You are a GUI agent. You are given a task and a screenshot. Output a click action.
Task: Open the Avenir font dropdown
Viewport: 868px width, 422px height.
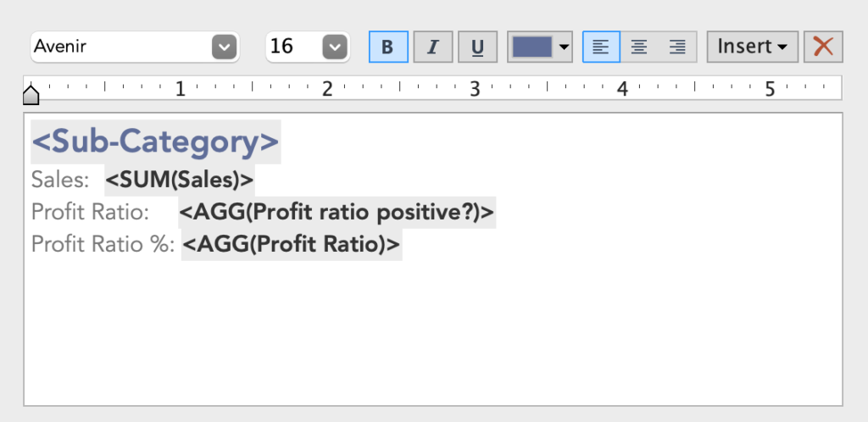[x=224, y=47]
